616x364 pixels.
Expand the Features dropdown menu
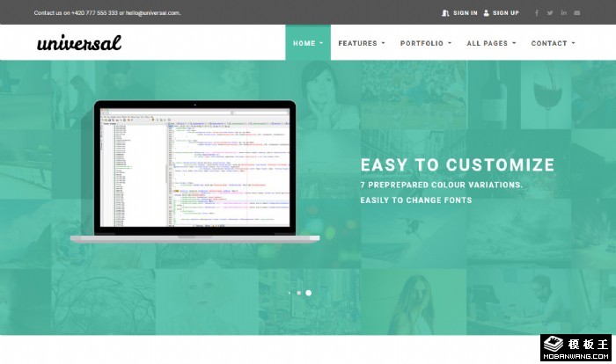361,43
